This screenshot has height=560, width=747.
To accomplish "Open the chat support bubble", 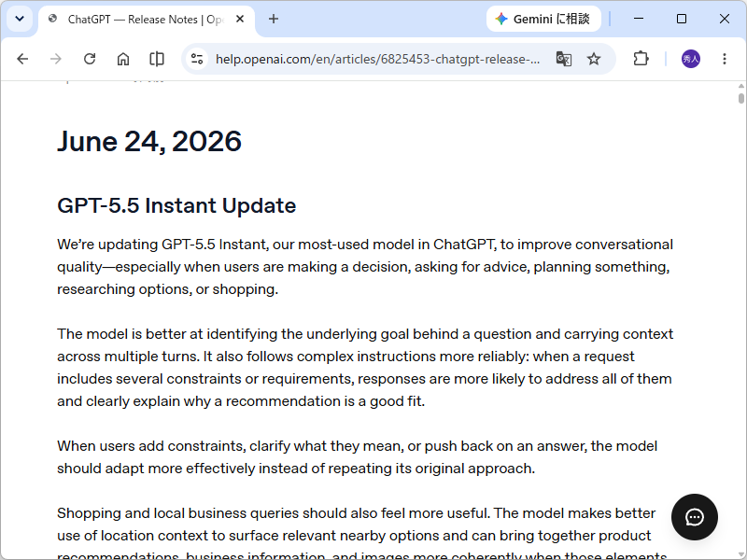I will 694,517.
